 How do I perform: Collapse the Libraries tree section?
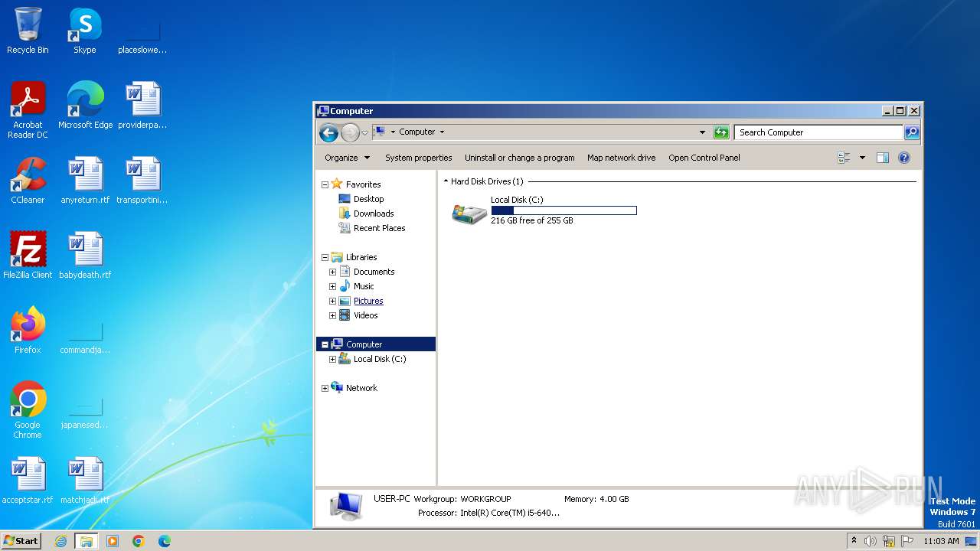coord(325,257)
